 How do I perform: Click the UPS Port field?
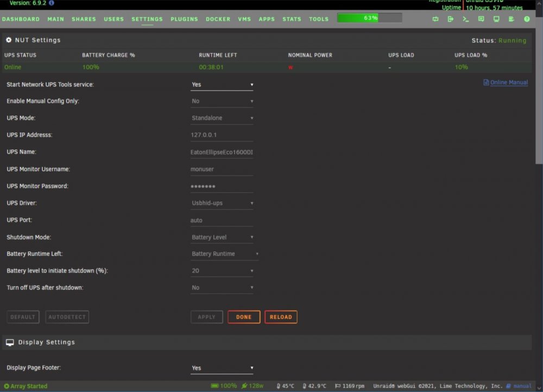coord(222,220)
